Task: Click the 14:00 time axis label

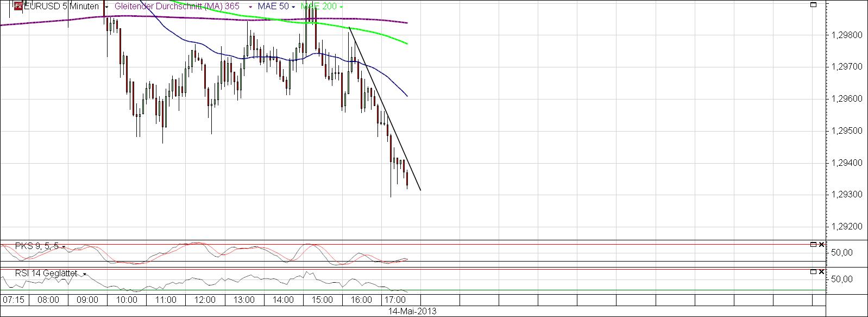Action: (x=283, y=300)
